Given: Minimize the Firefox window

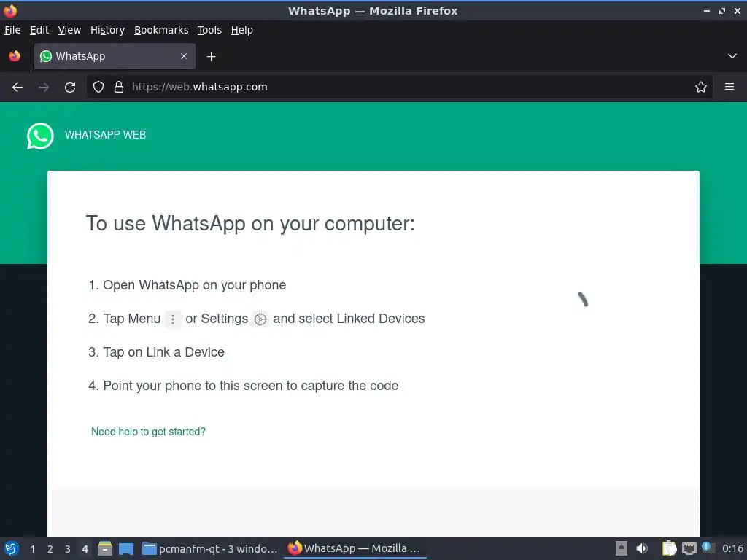Looking at the screenshot, I should coord(706,11).
